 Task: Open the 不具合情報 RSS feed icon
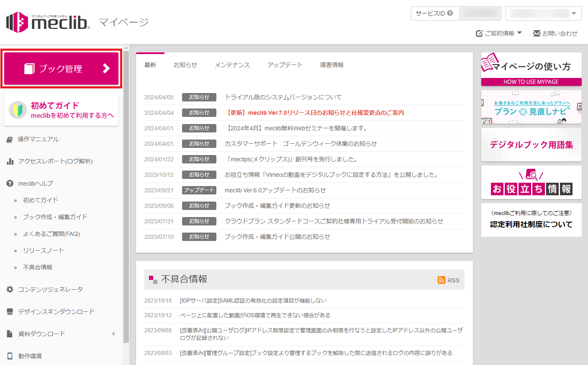click(x=442, y=280)
